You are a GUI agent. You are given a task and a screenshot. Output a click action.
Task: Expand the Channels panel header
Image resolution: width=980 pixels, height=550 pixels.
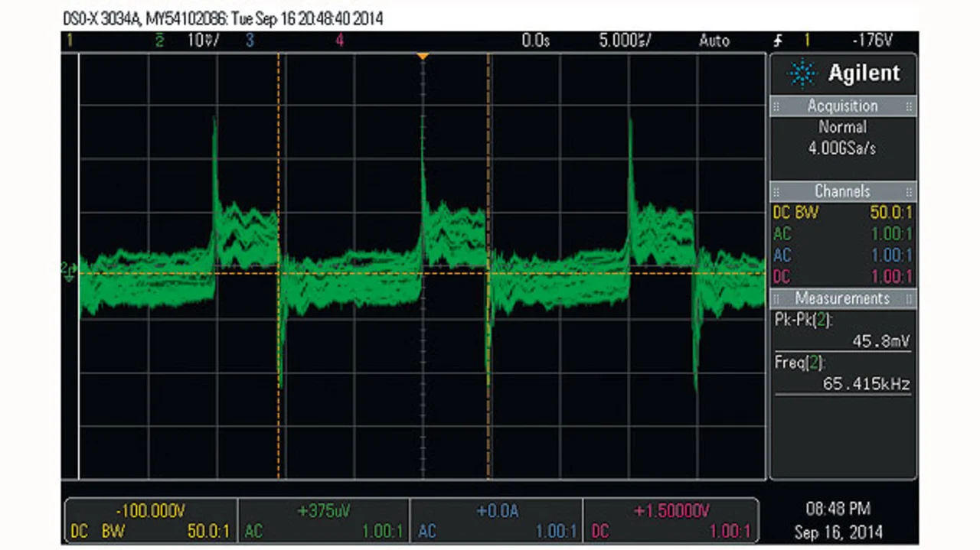[x=842, y=191]
